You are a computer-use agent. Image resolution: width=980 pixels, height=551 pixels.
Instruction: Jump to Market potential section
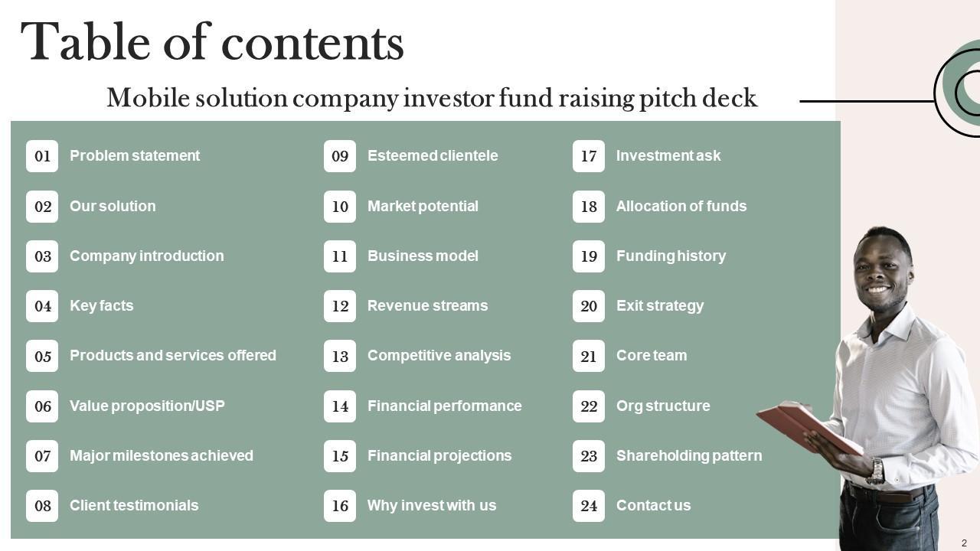click(423, 207)
